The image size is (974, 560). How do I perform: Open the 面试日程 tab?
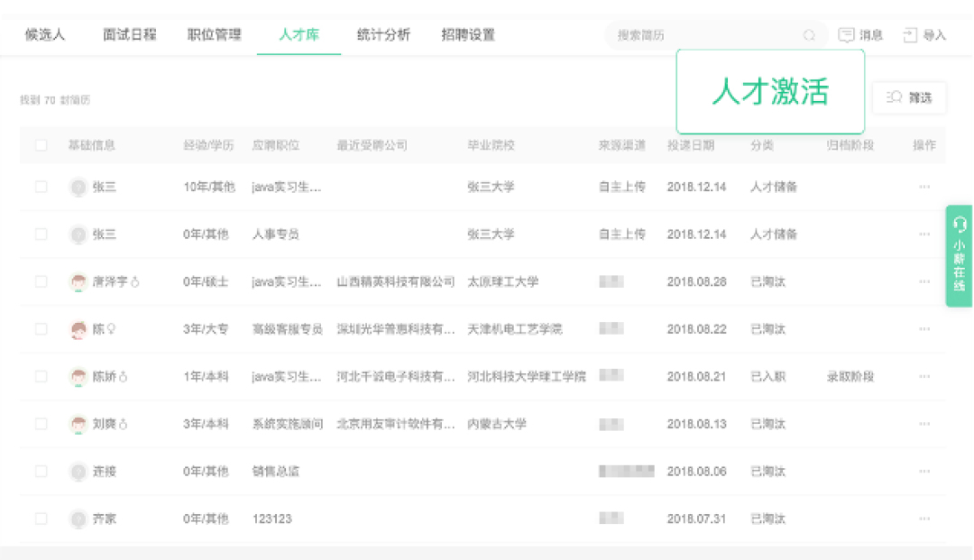[130, 35]
